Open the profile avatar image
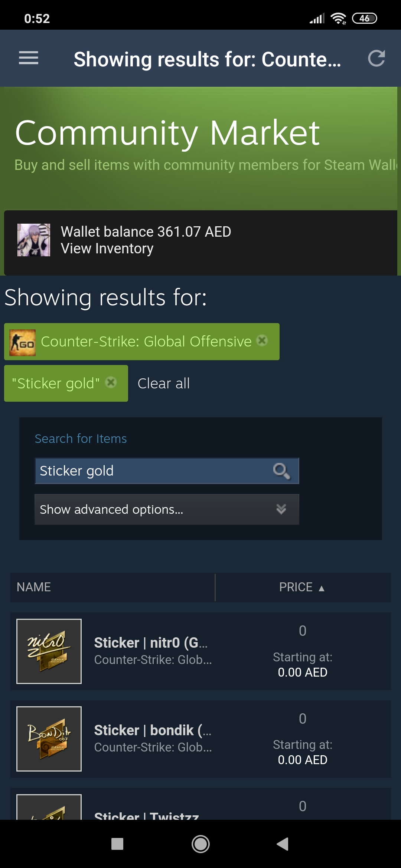The height and width of the screenshot is (868, 401). [x=34, y=240]
